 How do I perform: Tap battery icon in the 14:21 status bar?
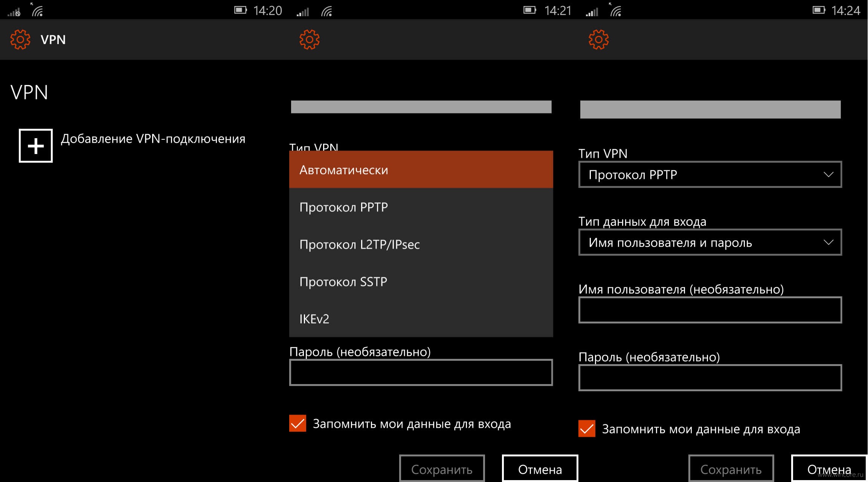tap(529, 10)
